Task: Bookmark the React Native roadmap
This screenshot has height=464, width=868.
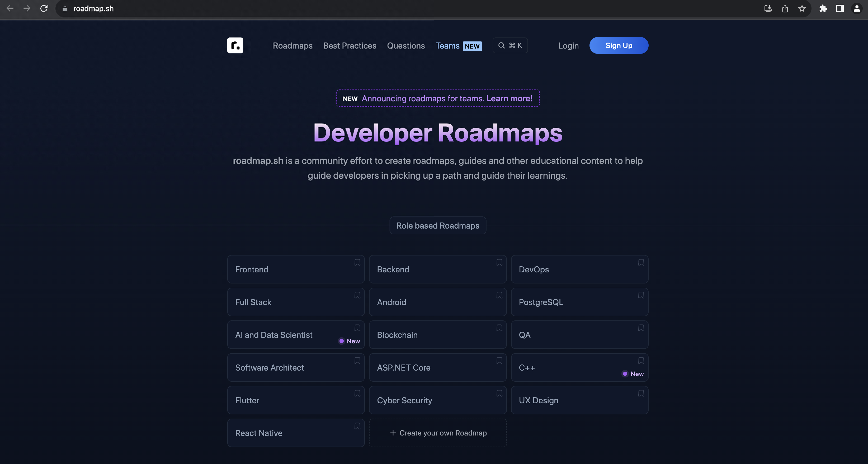Action: click(x=357, y=426)
